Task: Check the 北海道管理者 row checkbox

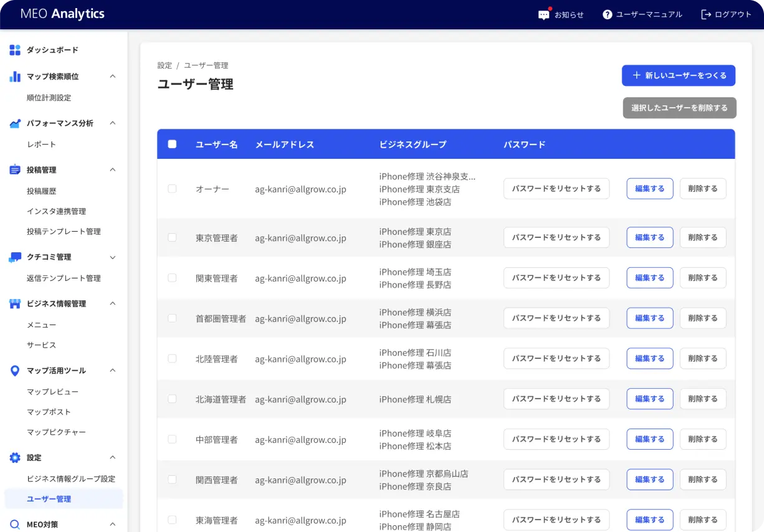Action: click(x=172, y=399)
